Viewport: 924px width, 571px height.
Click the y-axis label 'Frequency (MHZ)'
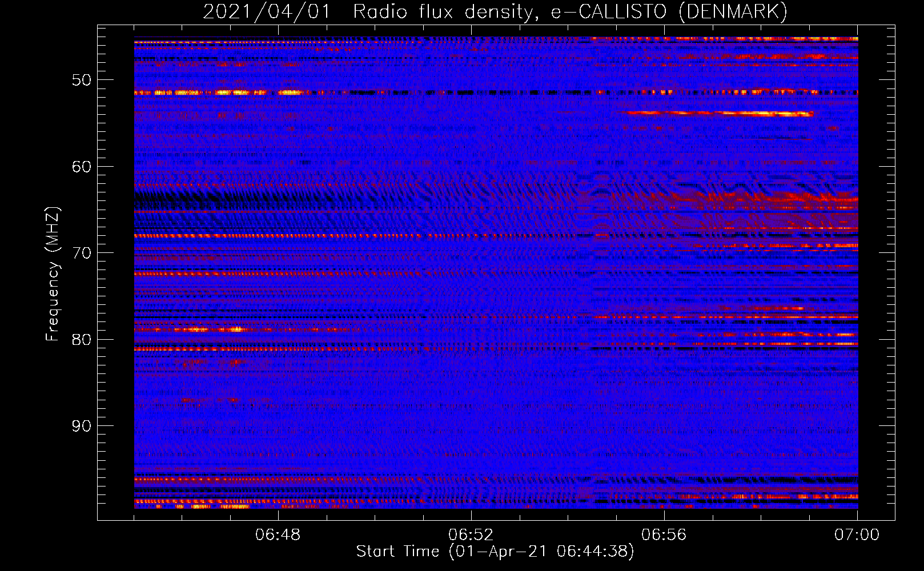coord(52,274)
